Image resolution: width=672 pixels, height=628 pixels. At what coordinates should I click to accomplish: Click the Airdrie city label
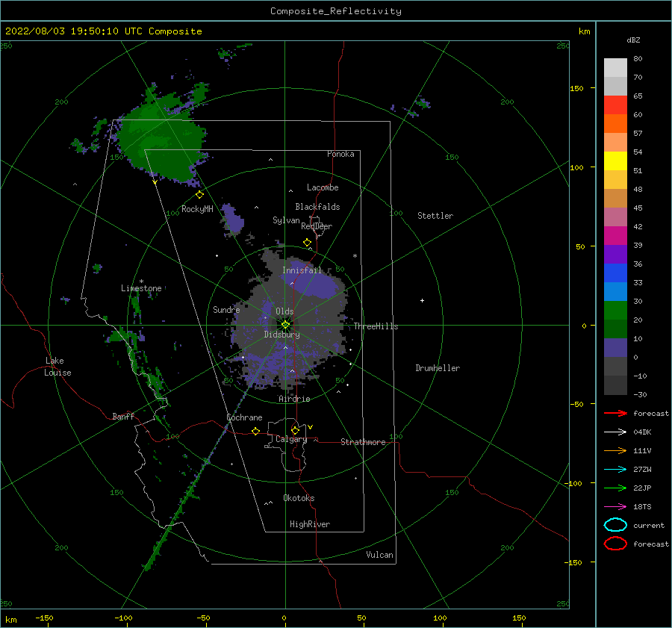pos(294,399)
